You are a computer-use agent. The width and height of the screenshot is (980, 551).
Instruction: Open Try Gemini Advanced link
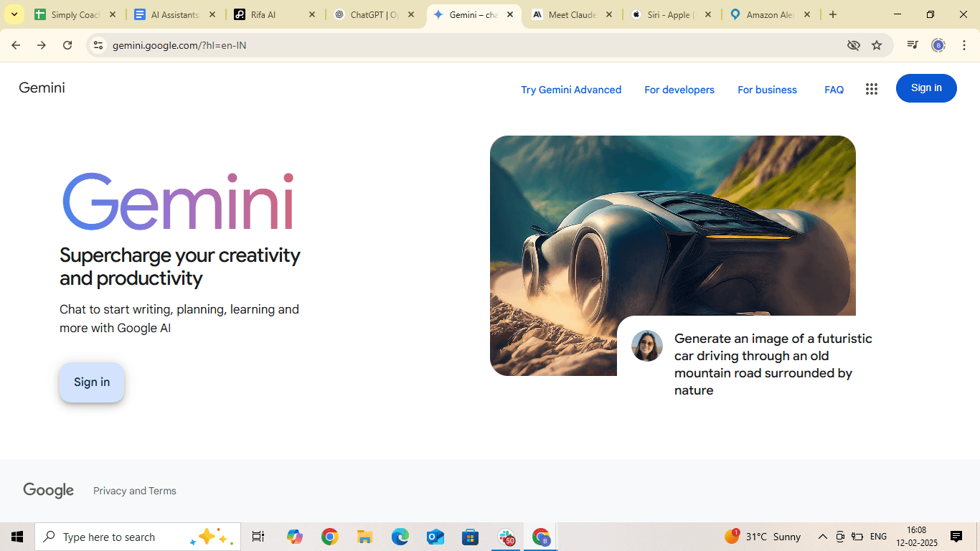[571, 90]
